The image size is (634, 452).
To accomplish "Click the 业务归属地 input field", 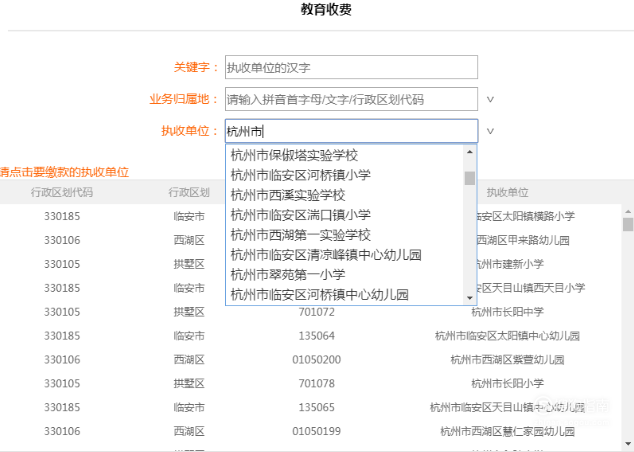I will [351, 99].
